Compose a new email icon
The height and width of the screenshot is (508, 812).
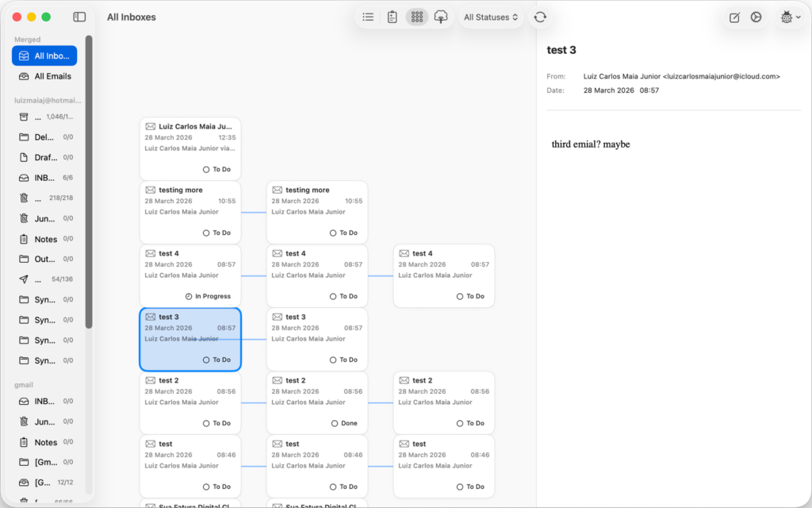tap(734, 17)
